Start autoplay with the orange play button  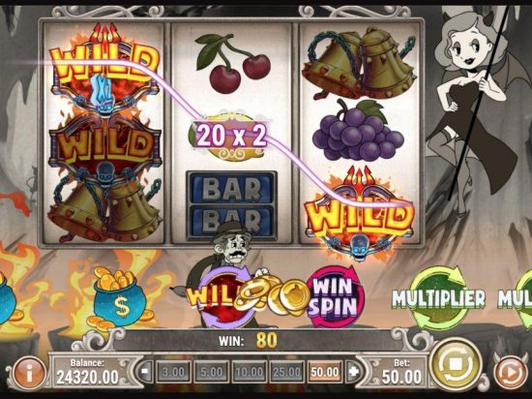511,374
